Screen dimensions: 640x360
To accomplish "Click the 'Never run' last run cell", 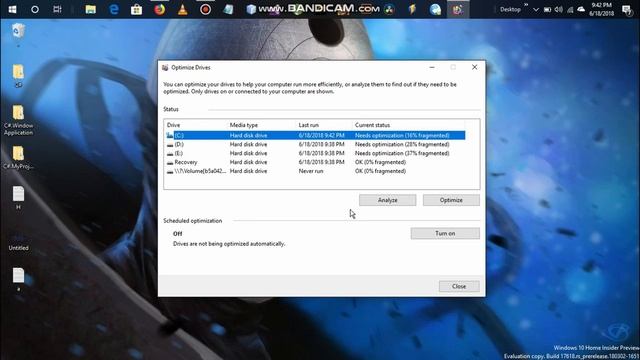I will (x=311, y=171).
